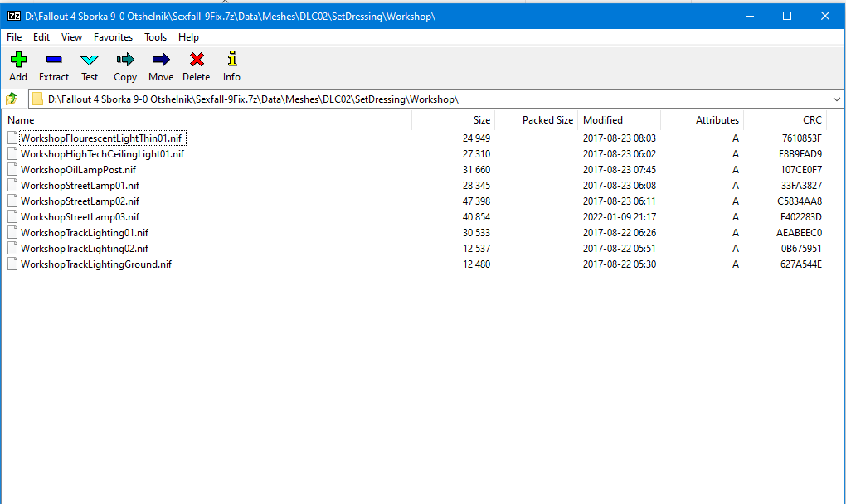Select WorkshopOilLampPost.nif file
Image resolution: width=846 pixels, height=504 pixels.
(78, 170)
